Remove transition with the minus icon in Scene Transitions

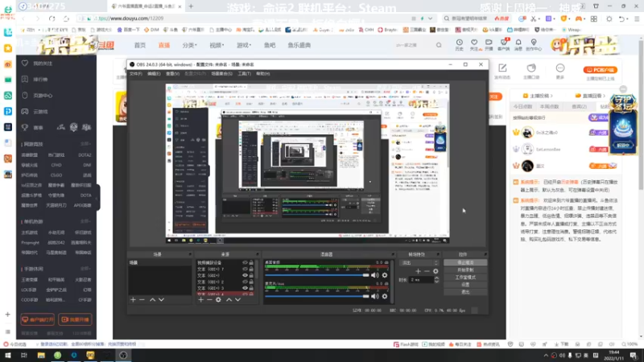(x=427, y=271)
